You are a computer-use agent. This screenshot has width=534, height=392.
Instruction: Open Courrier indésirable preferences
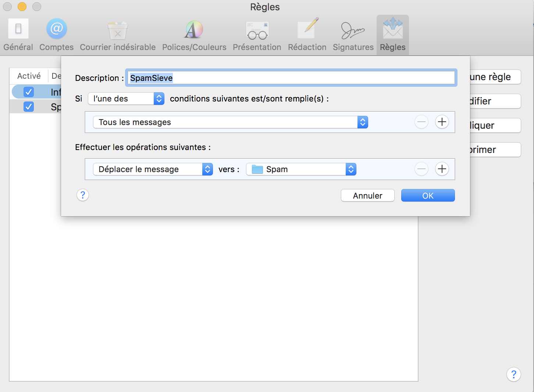click(x=118, y=35)
